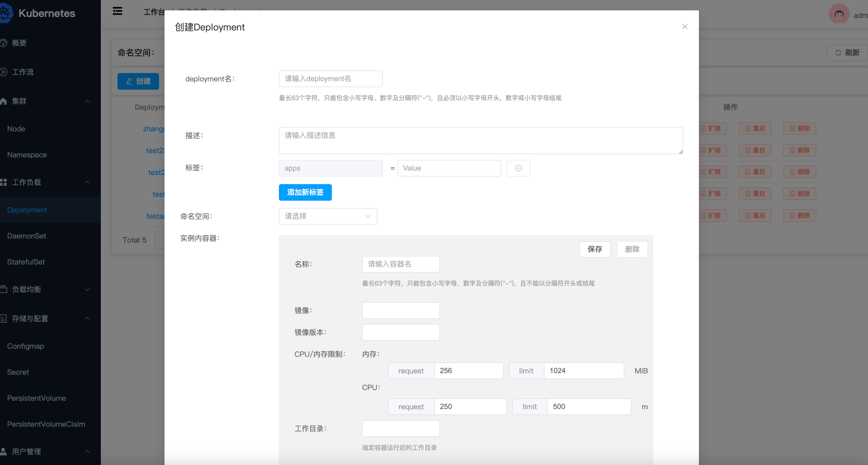Collapse the 集群 sidebar section
Viewport: 868px width, 465px height.
tap(50, 101)
